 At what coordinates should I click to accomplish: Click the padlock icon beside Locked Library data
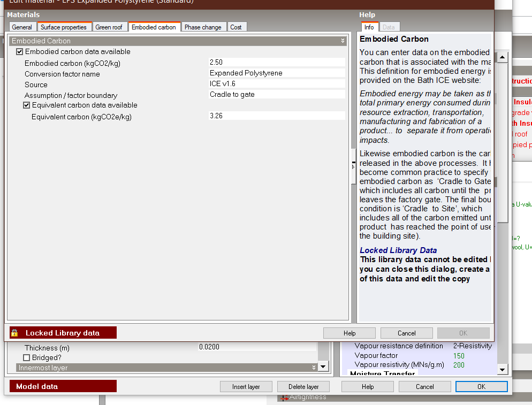(14, 333)
